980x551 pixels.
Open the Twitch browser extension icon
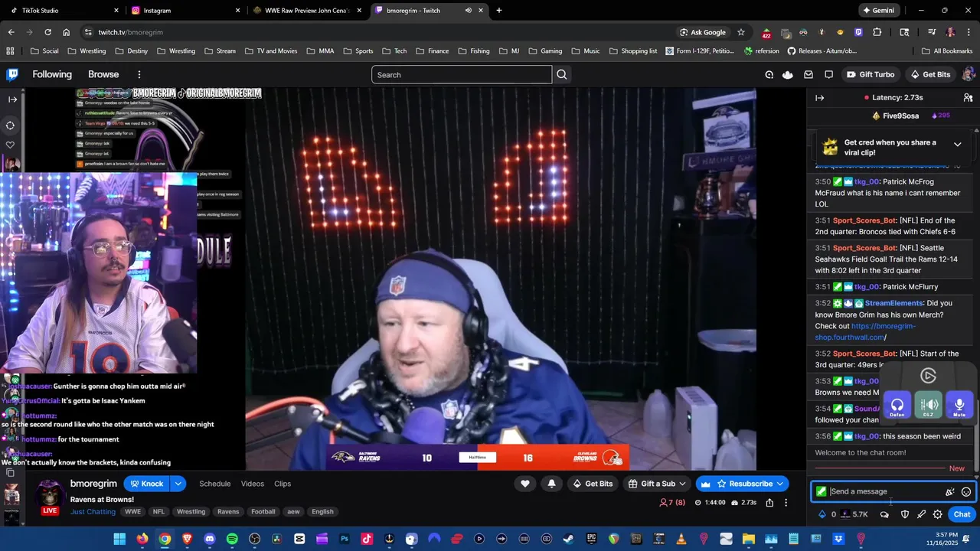(858, 32)
